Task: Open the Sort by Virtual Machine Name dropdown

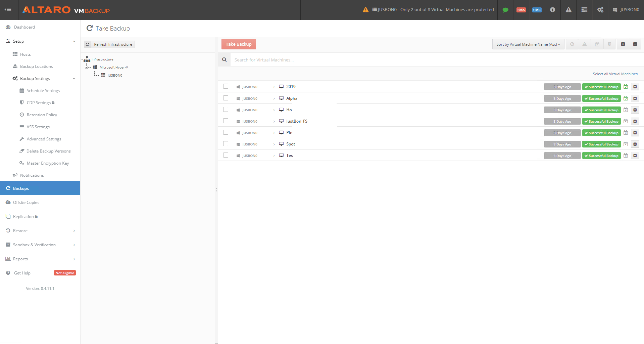Action: click(x=528, y=44)
